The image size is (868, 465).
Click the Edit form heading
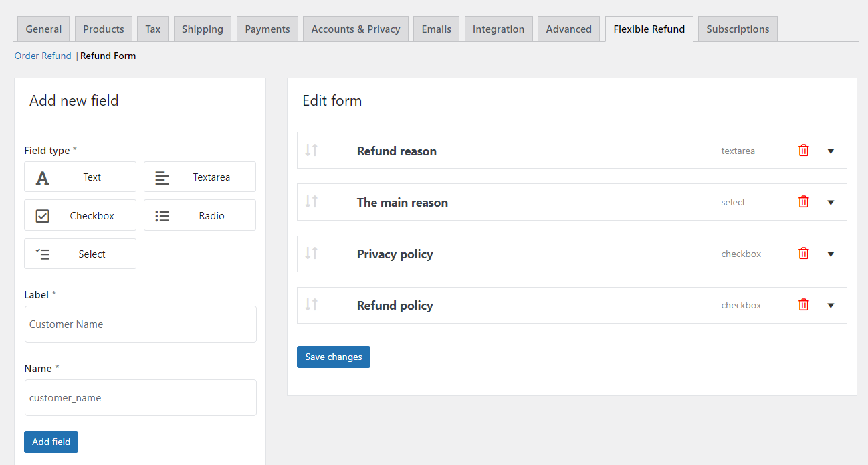tap(332, 100)
